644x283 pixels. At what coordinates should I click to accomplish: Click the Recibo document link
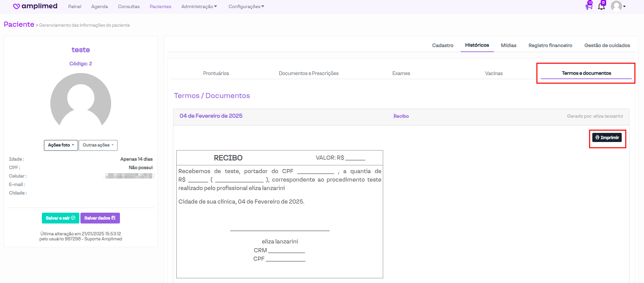(401, 116)
